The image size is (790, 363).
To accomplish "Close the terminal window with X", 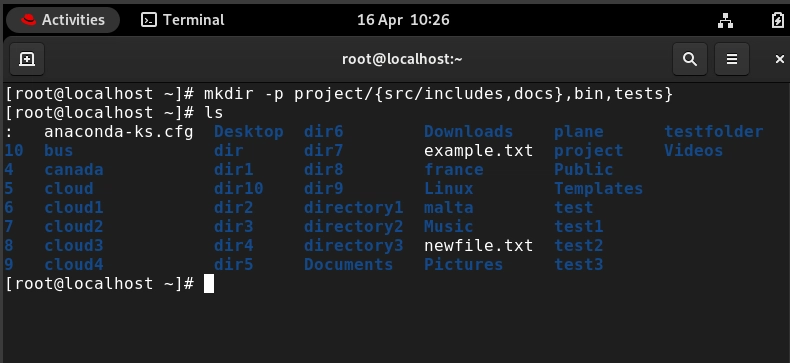I will pos(779,59).
